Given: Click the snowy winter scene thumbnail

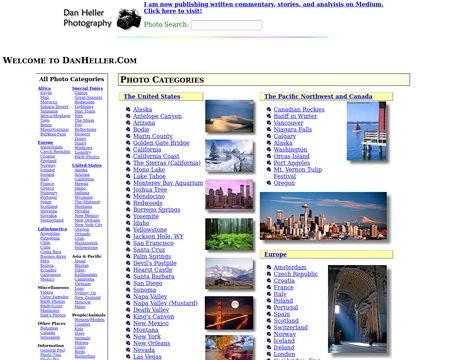Looking at the screenshot, I should coord(229,156).
